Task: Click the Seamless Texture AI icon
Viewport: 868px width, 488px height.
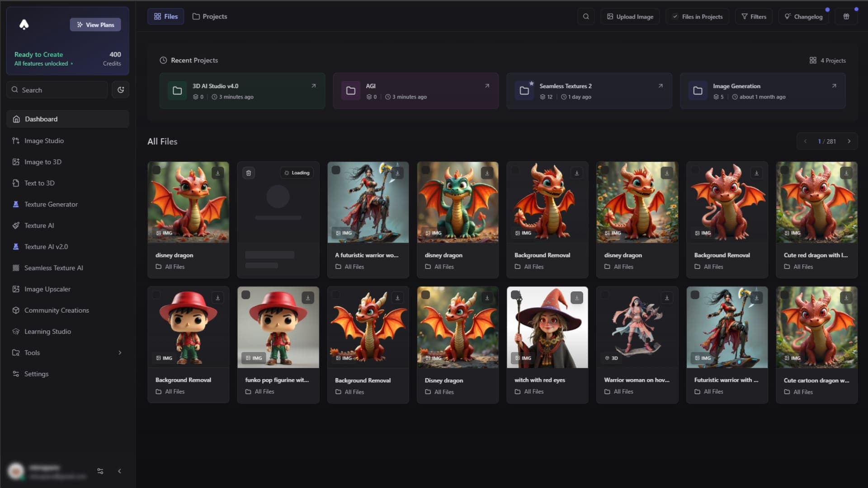Action: click(16, 267)
